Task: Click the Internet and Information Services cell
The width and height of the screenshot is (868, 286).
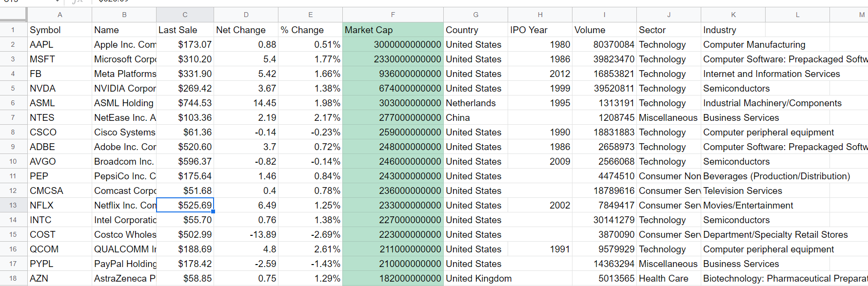Action: [x=771, y=74]
